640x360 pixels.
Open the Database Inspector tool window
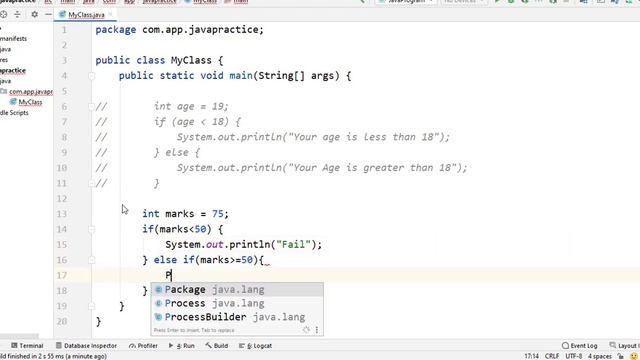86,346
